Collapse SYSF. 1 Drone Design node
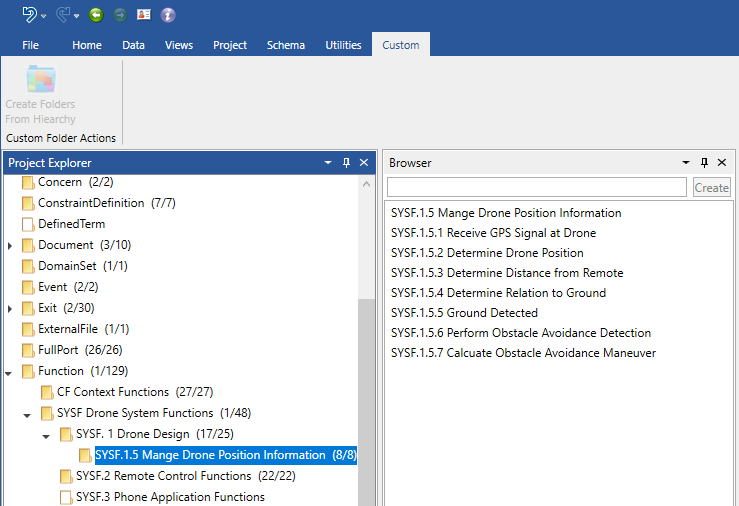 (x=47, y=435)
